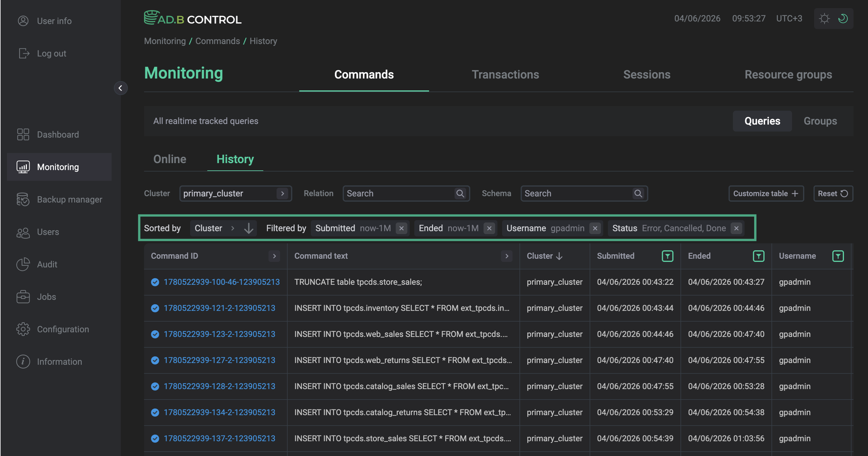The width and height of the screenshot is (868, 456).
Task: Select the Groups view toggle
Action: [x=820, y=121]
